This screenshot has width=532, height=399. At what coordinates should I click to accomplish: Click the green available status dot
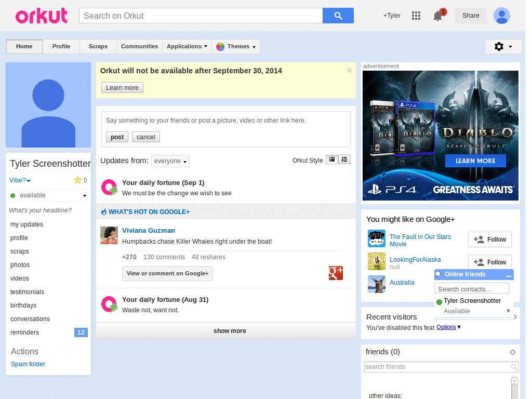(13, 195)
